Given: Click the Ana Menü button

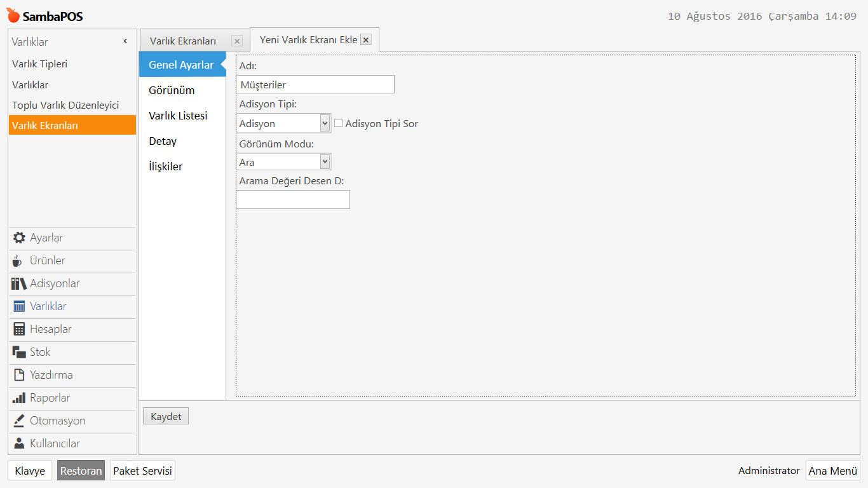Looking at the screenshot, I should tap(833, 471).
